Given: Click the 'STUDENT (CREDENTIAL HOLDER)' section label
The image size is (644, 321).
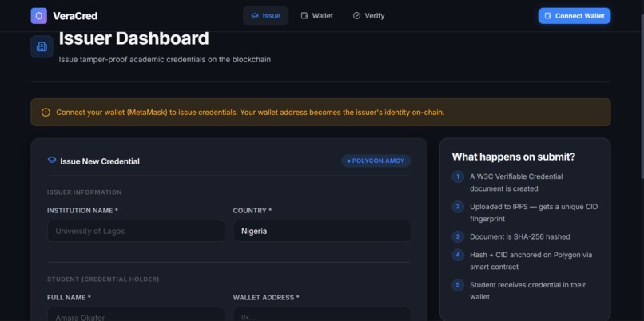Looking at the screenshot, I should (103, 279).
